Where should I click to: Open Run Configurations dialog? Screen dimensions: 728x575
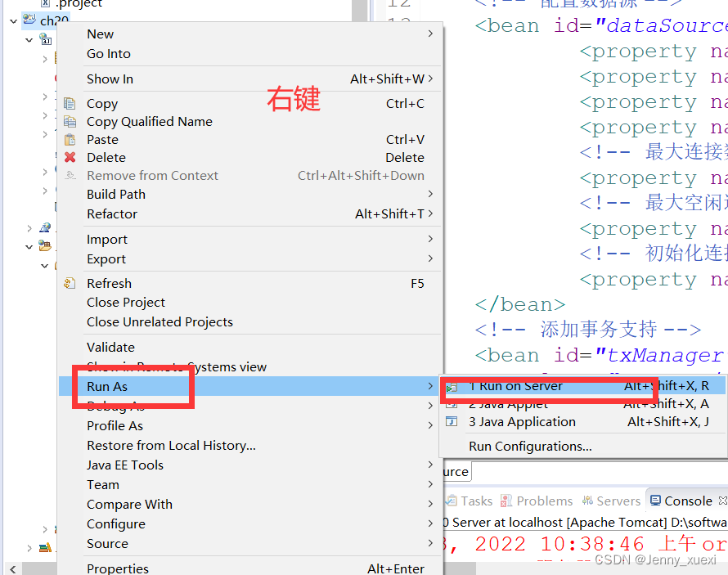pos(583,447)
